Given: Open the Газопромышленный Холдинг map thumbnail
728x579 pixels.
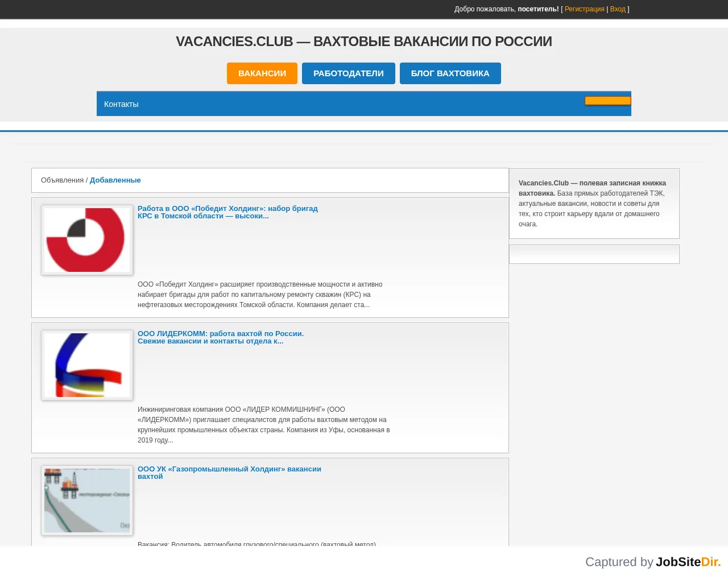Looking at the screenshot, I should pos(87,501).
